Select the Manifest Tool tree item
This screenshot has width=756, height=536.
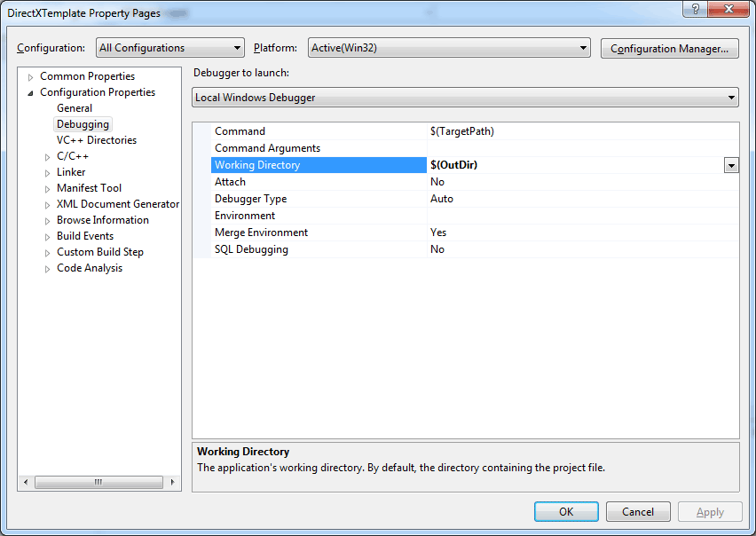point(90,187)
